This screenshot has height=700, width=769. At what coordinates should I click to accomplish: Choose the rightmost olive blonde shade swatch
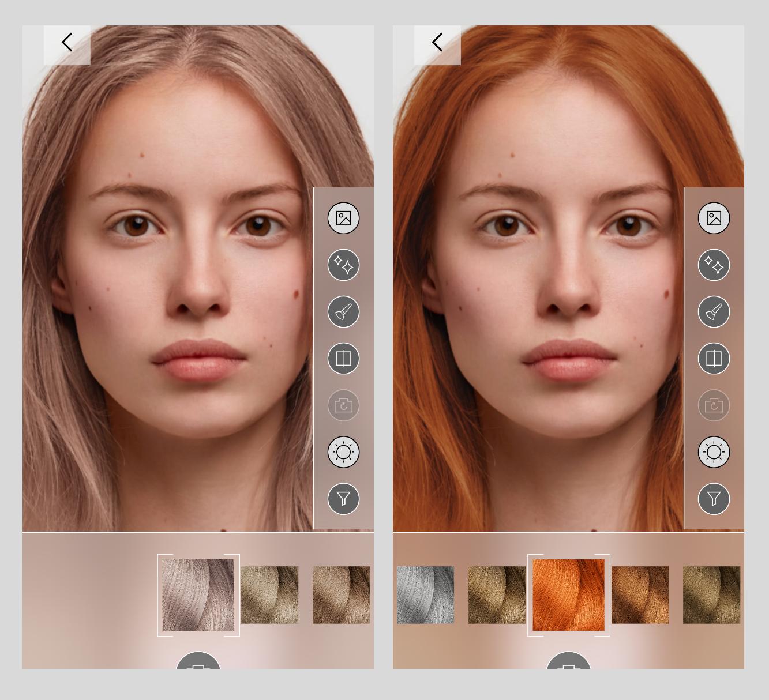point(711,596)
